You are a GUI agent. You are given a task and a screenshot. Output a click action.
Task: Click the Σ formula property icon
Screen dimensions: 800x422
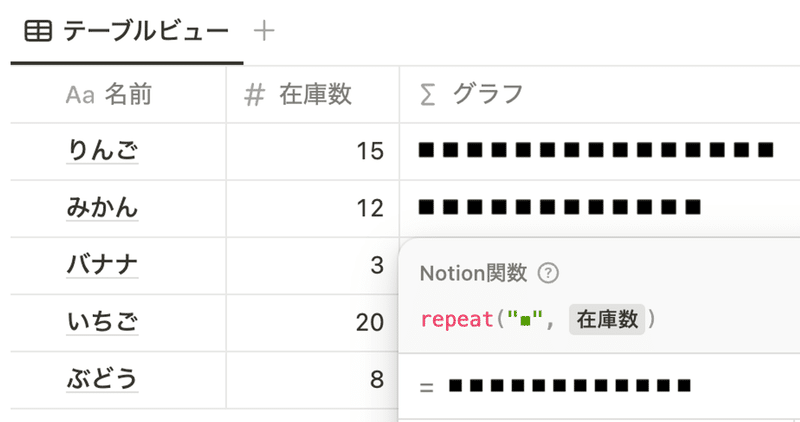[428, 95]
